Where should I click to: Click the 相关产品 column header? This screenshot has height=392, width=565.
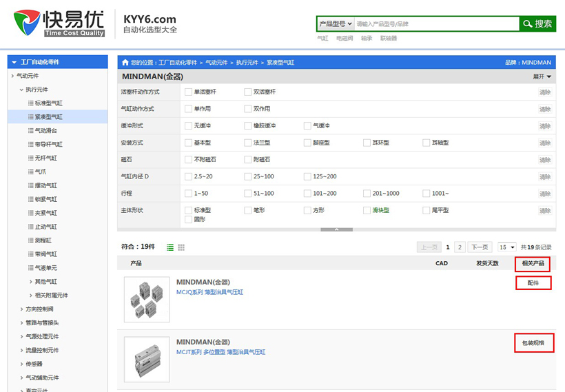(x=533, y=263)
